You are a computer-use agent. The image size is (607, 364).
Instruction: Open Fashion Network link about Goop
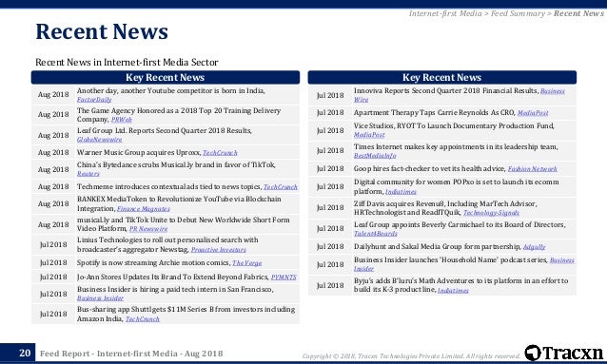[533, 169]
